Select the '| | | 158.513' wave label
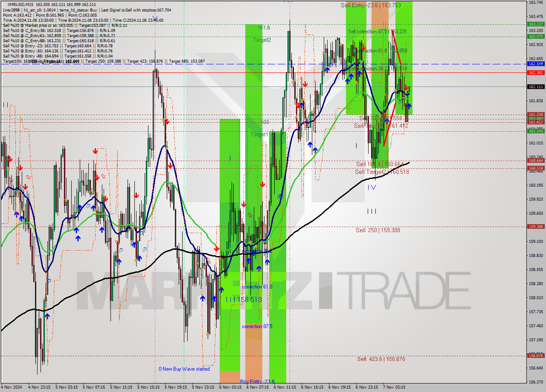 coord(244,300)
